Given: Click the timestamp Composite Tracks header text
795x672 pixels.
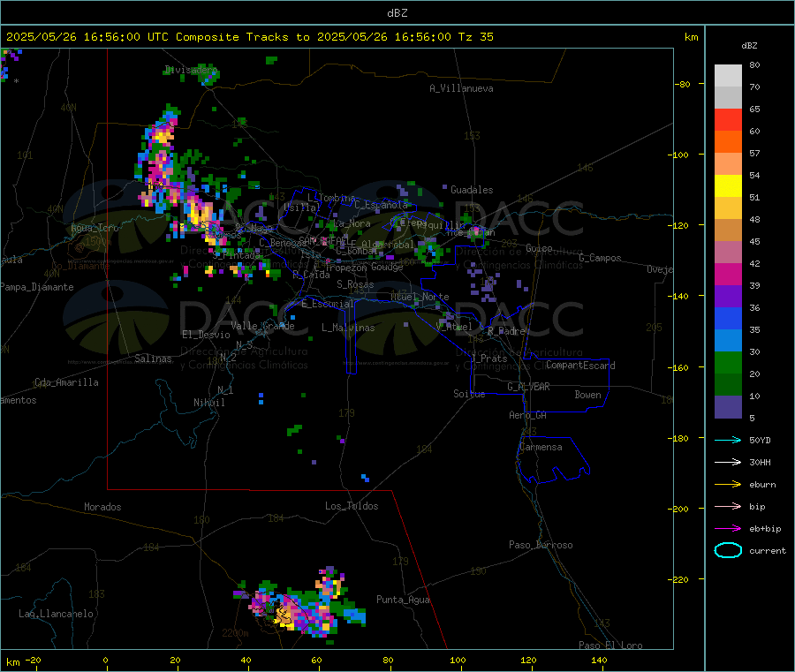Looking at the screenshot, I should click(249, 37).
